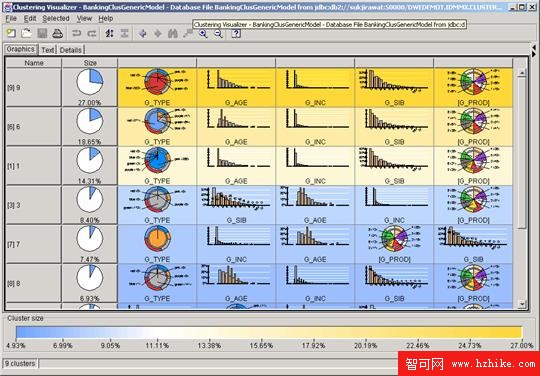Click the 27.00% size pie chart
Screen dimensions: 540x376
pos(90,82)
